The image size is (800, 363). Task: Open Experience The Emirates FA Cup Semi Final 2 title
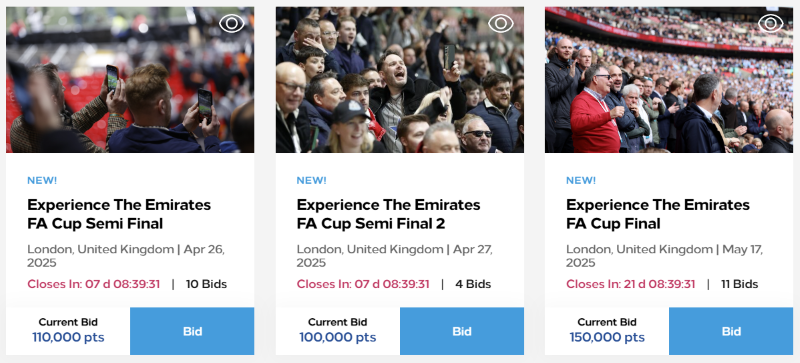point(388,214)
